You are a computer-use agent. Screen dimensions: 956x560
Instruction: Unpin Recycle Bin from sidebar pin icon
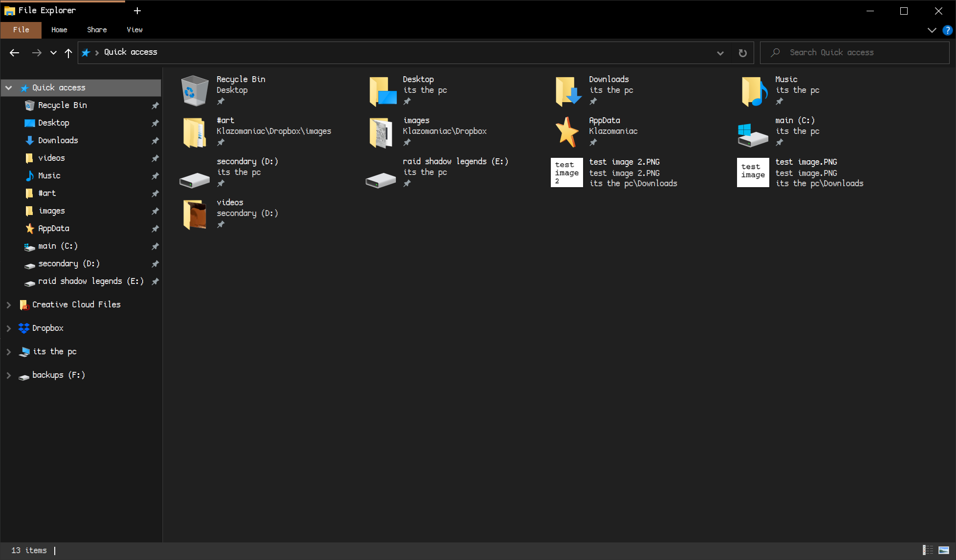[155, 106]
